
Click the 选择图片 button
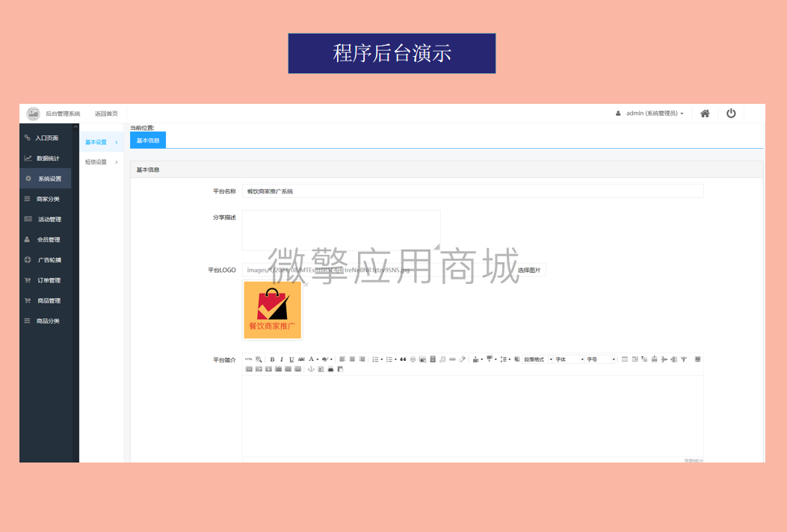pyautogui.click(x=528, y=270)
